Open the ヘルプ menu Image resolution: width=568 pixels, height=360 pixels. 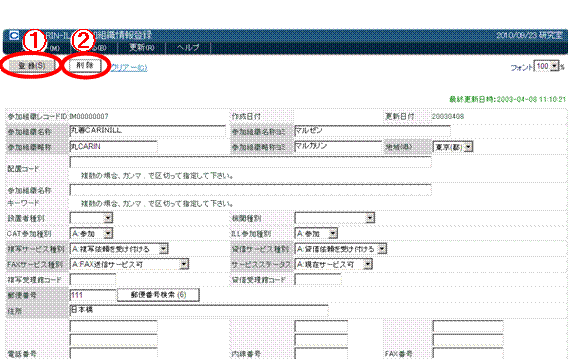point(188,47)
